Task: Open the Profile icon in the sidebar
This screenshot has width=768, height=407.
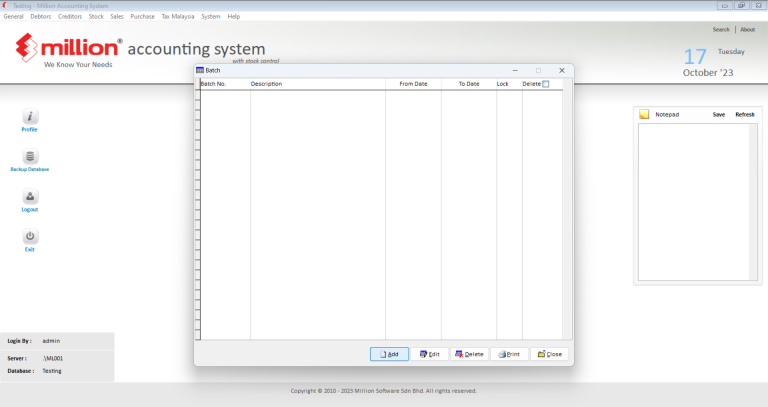Action: 30,117
